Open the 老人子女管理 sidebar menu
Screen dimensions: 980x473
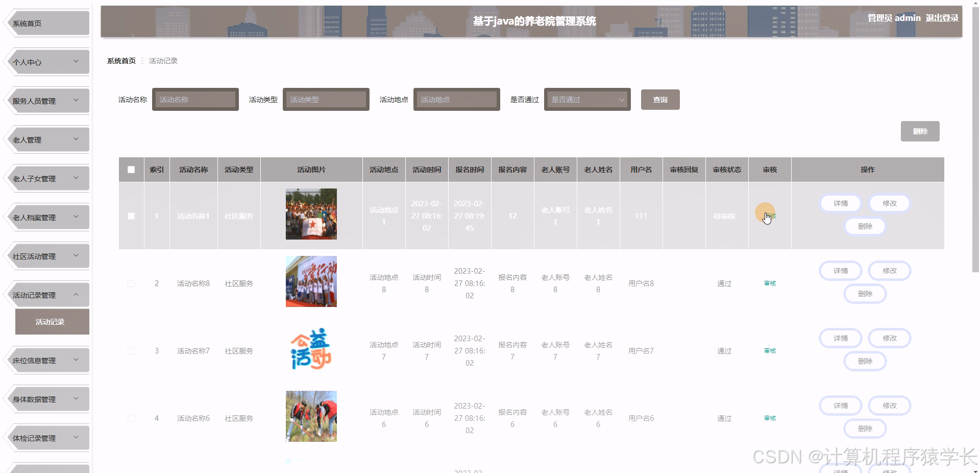[46, 178]
